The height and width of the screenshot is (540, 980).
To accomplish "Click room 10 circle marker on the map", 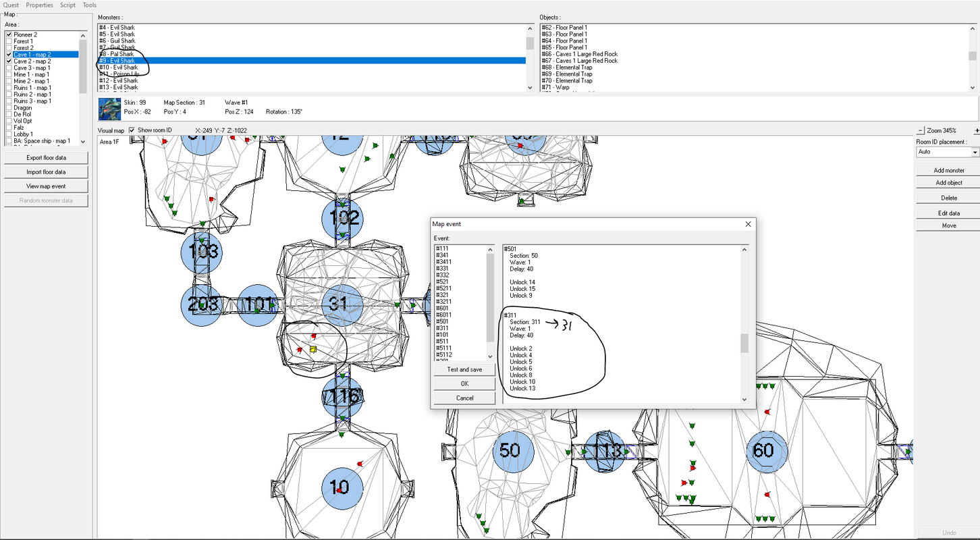I will coord(342,487).
